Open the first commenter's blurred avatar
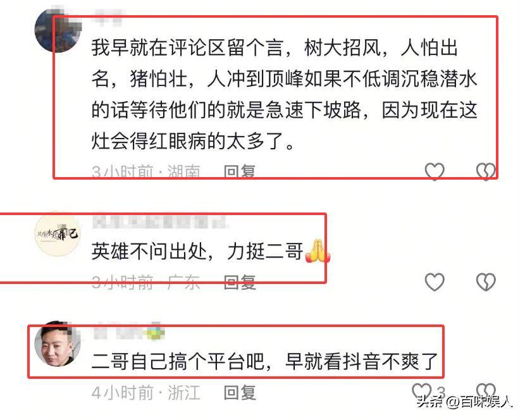 click(58, 30)
